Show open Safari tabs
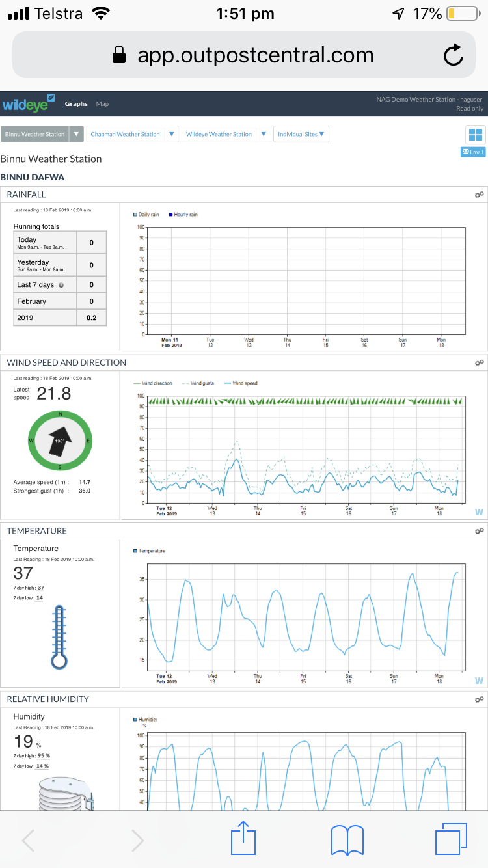Screen dimensions: 488x868 [x=451, y=839]
